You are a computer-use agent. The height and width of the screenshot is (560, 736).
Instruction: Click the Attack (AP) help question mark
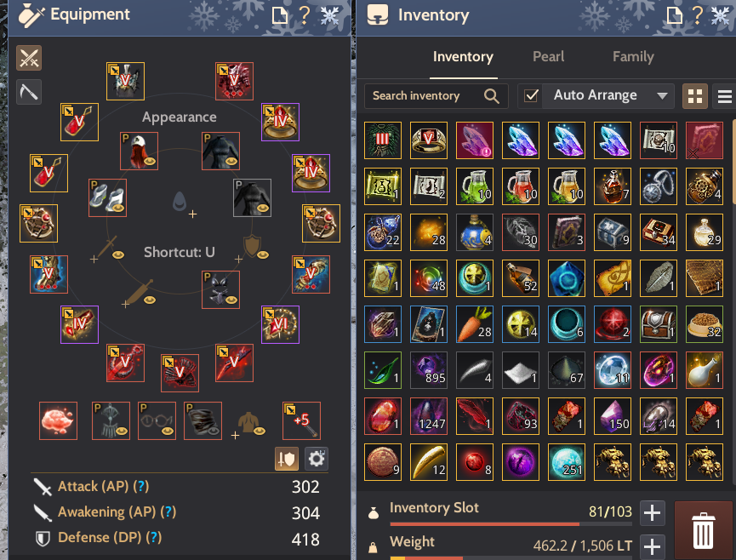[140, 486]
